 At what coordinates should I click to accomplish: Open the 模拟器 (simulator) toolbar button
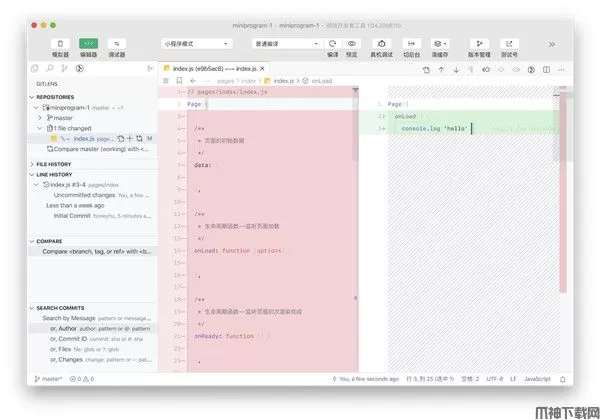pyautogui.click(x=60, y=44)
